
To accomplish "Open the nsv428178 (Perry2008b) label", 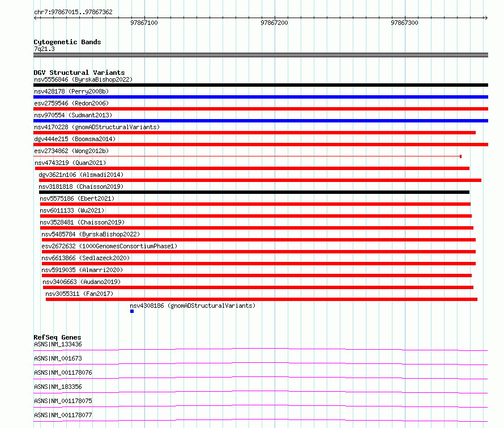I will [x=71, y=91].
